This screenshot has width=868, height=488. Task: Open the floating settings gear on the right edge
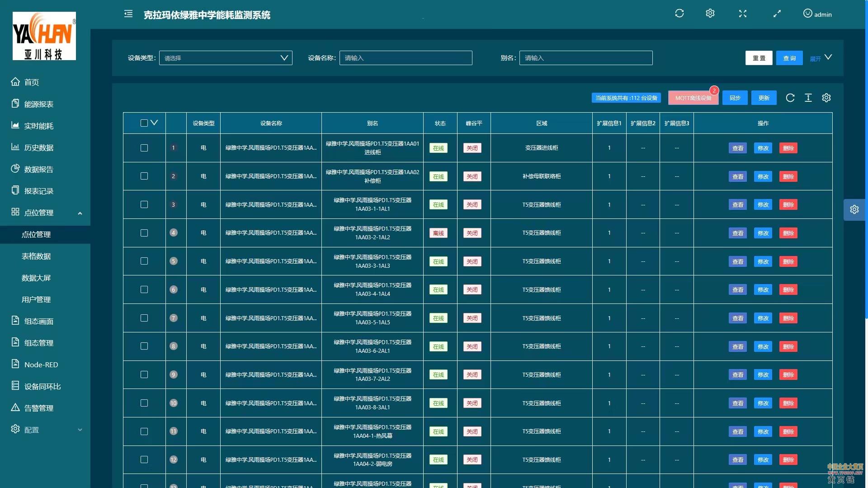point(854,209)
